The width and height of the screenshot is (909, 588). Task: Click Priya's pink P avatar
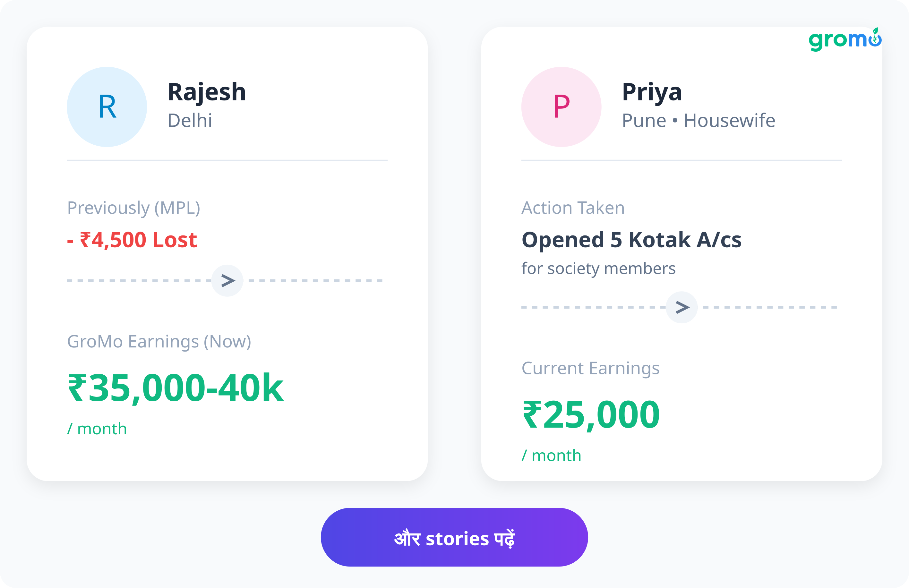[561, 107]
